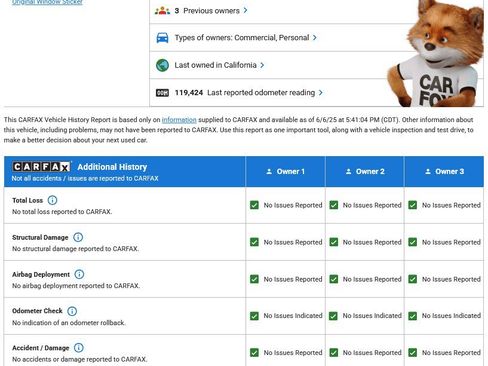Click Total Loss green check for Owner 3
The height and width of the screenshot is (366, 488).
pos(413,205)
